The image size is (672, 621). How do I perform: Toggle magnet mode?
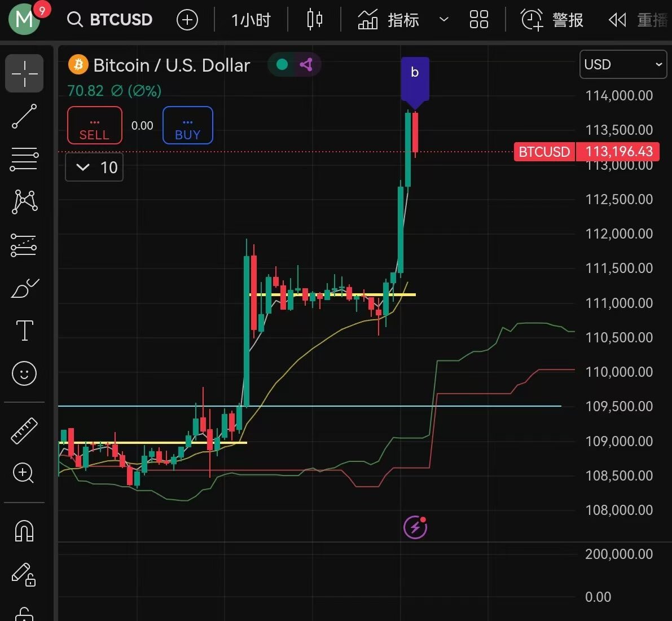point(24,531)
